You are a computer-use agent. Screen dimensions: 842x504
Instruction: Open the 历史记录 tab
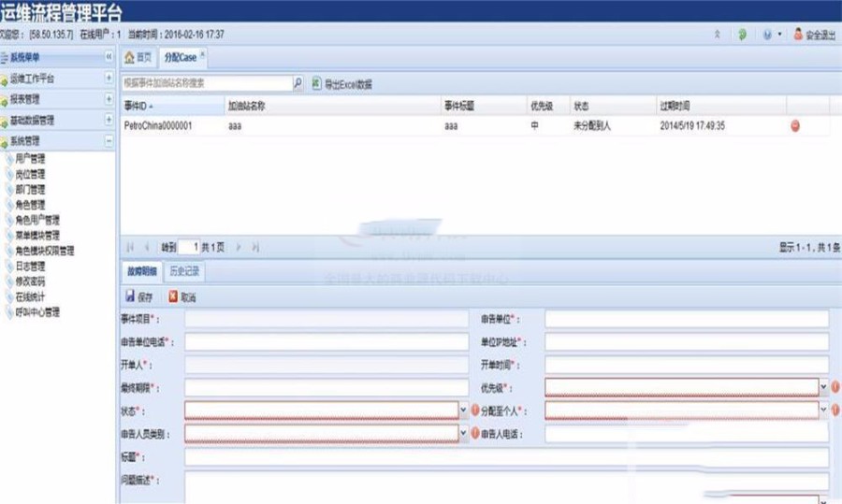184,271
